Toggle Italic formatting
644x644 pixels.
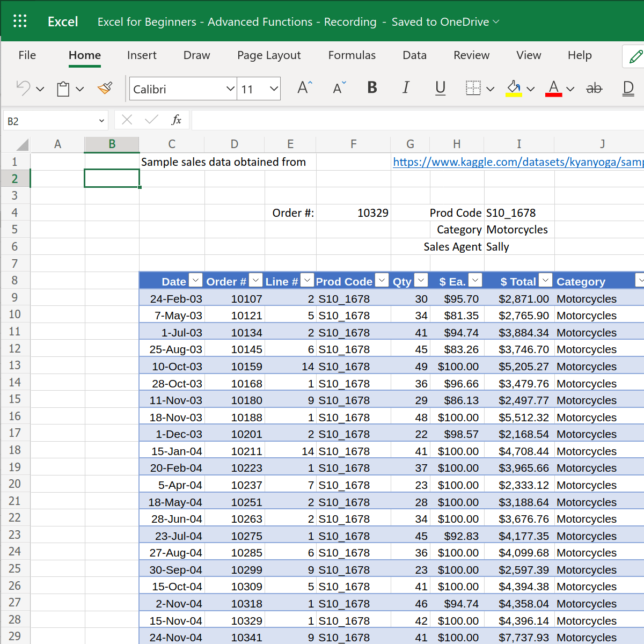406,88
